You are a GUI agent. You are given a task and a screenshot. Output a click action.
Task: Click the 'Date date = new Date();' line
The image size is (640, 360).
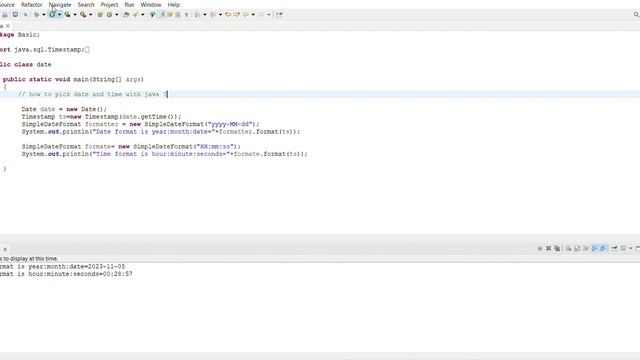64,109
